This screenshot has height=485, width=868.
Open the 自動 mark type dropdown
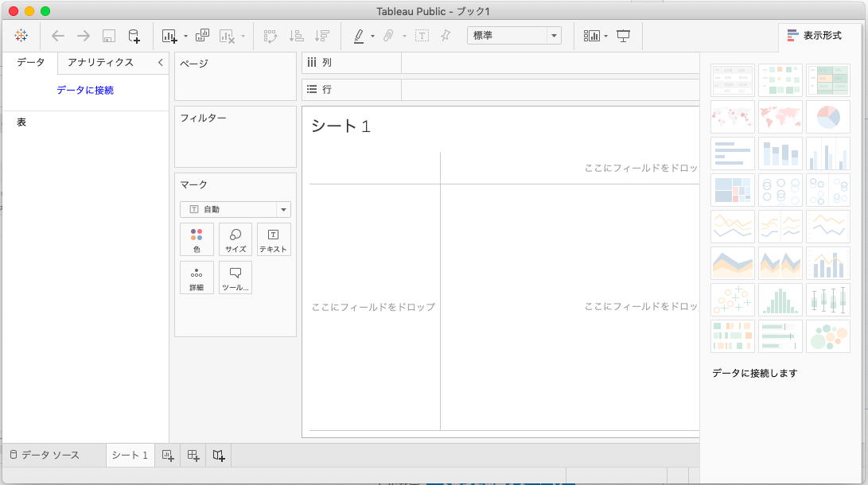point(235,209)
